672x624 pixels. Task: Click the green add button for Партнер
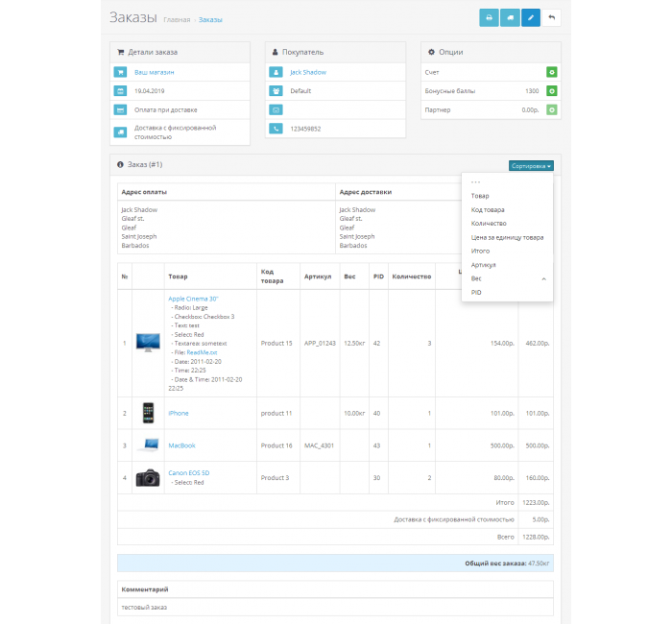(552, 109)
